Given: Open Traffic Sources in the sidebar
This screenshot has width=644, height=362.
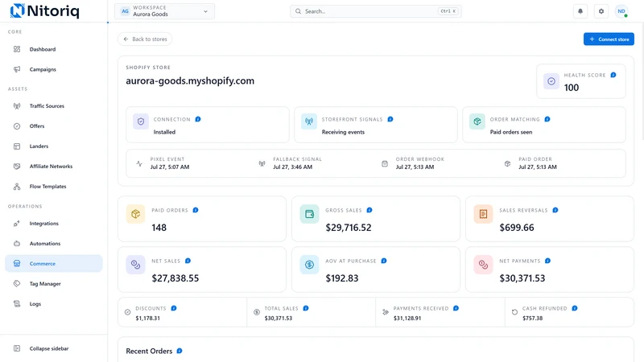Looking at the screenshot, I should 53,106.
